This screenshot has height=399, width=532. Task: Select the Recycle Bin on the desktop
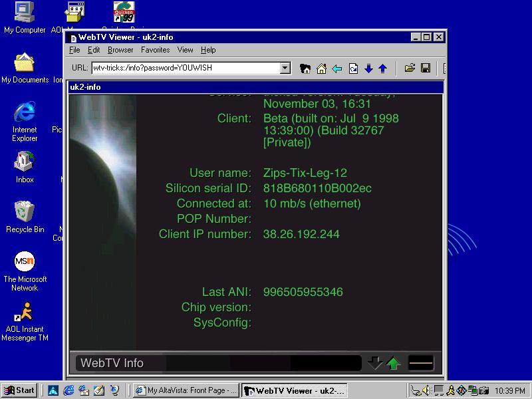[x=25, y=217]
